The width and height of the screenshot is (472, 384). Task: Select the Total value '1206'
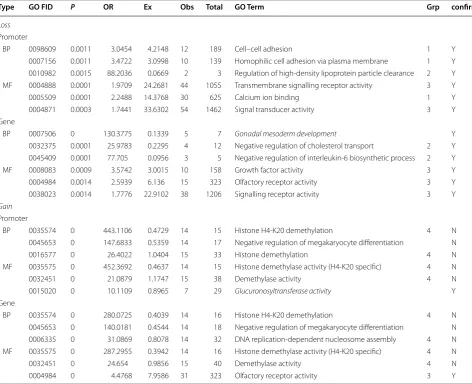tap(214, 194)
